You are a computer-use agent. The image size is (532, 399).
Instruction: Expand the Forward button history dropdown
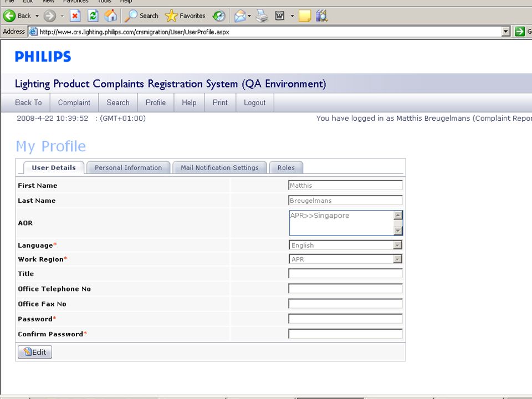(62, 16)
